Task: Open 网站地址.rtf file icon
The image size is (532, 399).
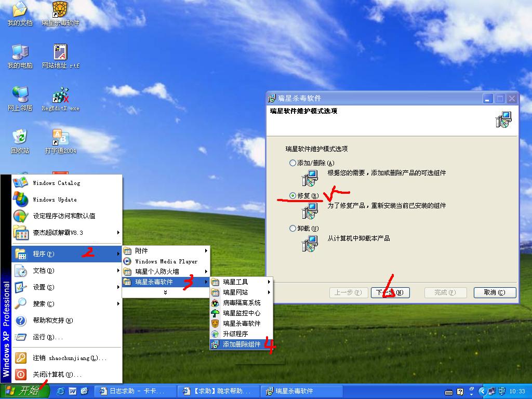Action: click(60, 56)
